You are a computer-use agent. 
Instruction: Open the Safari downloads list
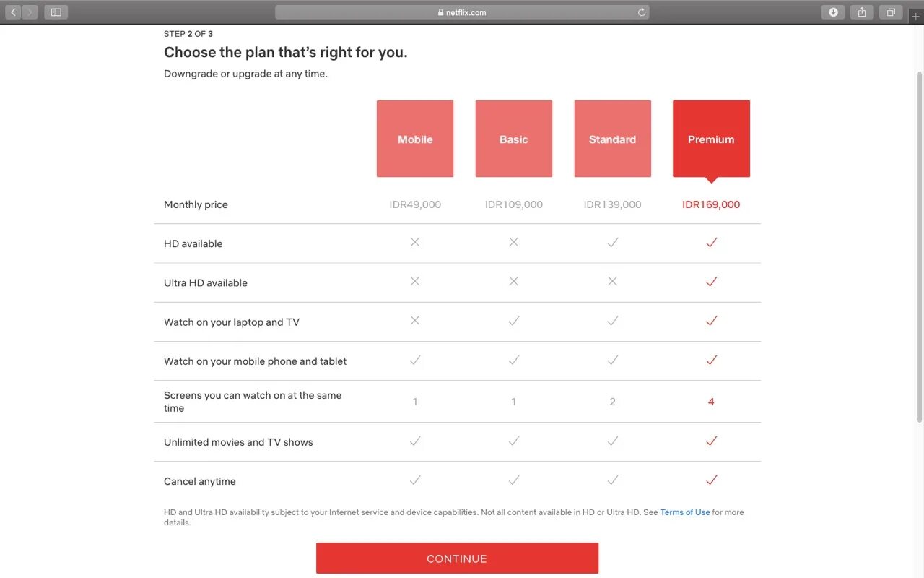tap(833, 12)
